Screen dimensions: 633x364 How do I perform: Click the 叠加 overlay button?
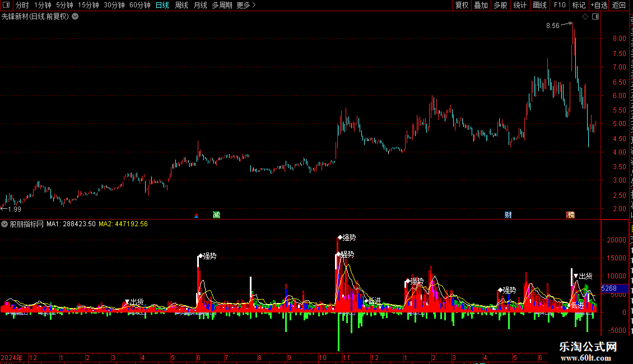[x=481, y=5]
